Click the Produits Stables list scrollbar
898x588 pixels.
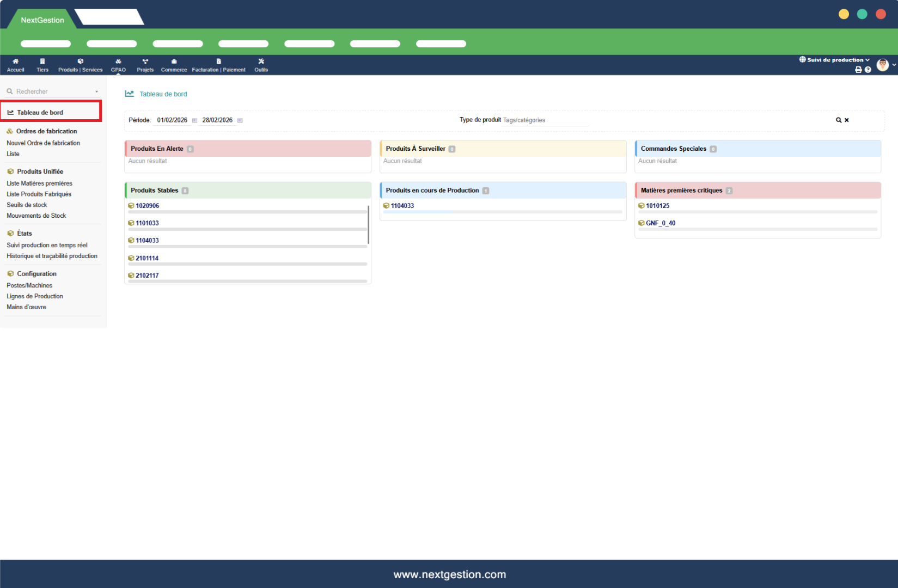coord(369,224)
